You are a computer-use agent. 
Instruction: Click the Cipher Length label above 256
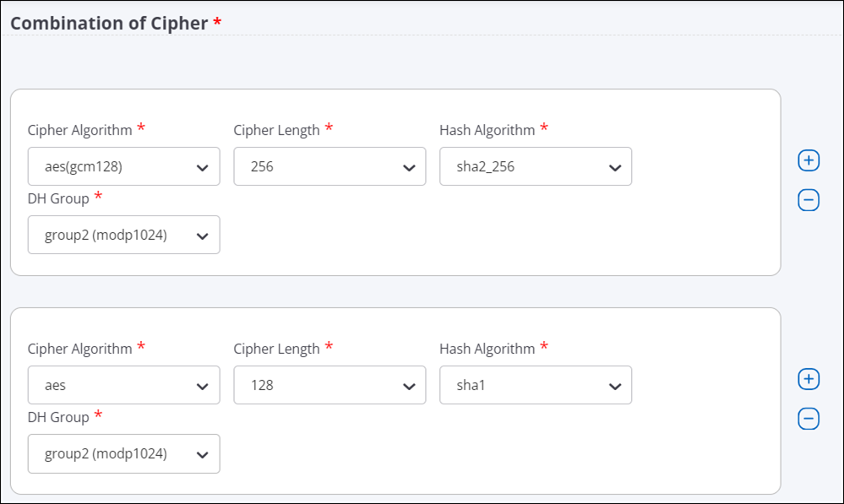pos(276,130)
